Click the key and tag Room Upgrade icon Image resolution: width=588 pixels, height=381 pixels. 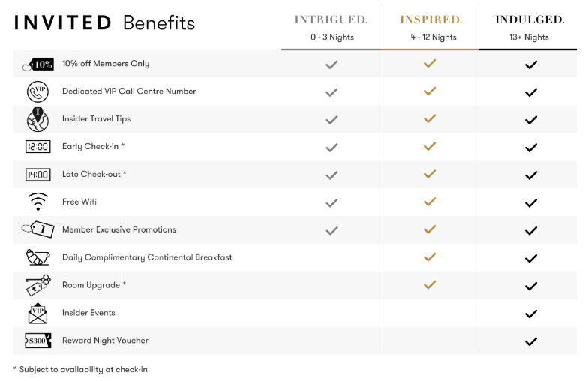point(37,285)
